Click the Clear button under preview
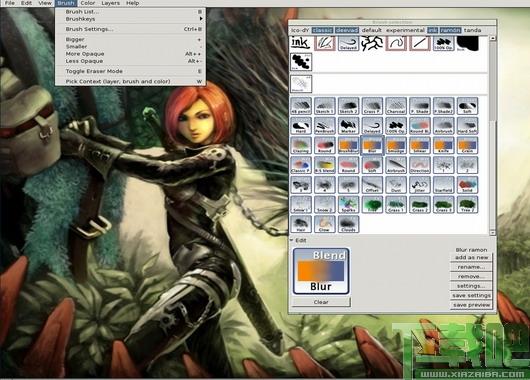The image size is (530, 380). [321, 302]
